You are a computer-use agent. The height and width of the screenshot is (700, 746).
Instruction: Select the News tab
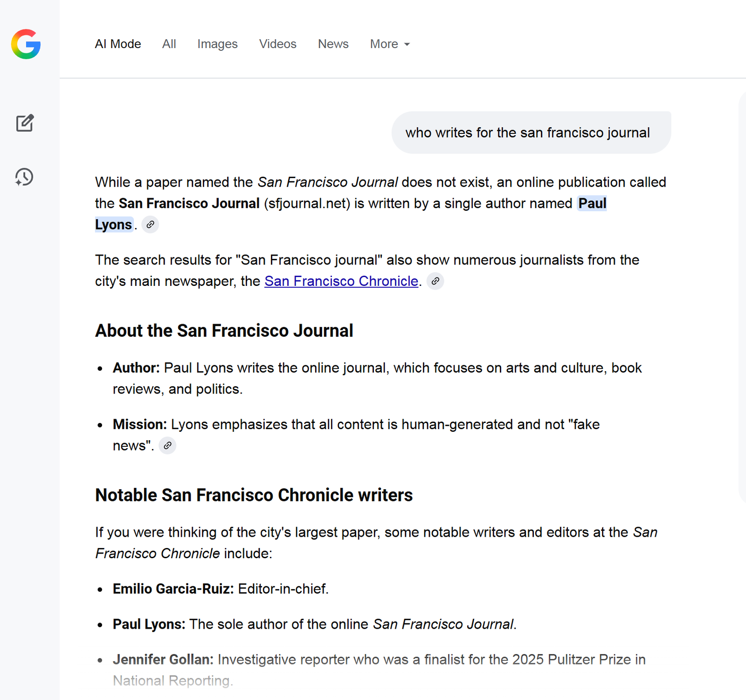pyautogui.click(x=333, y=44)
